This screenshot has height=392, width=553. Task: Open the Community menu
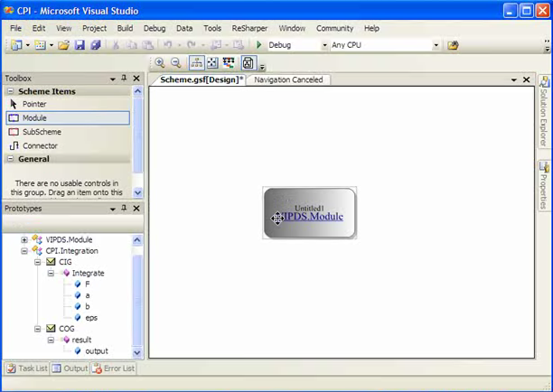click(334, 28)
